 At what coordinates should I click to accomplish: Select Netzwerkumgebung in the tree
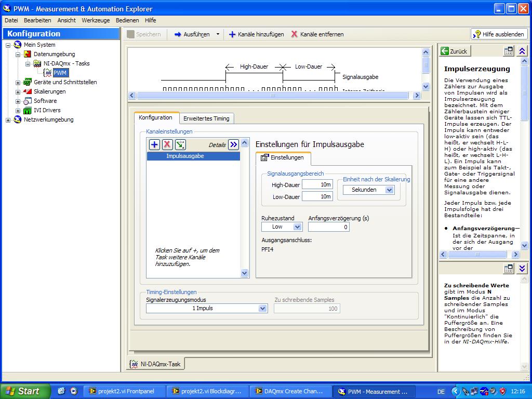[48, 119]
